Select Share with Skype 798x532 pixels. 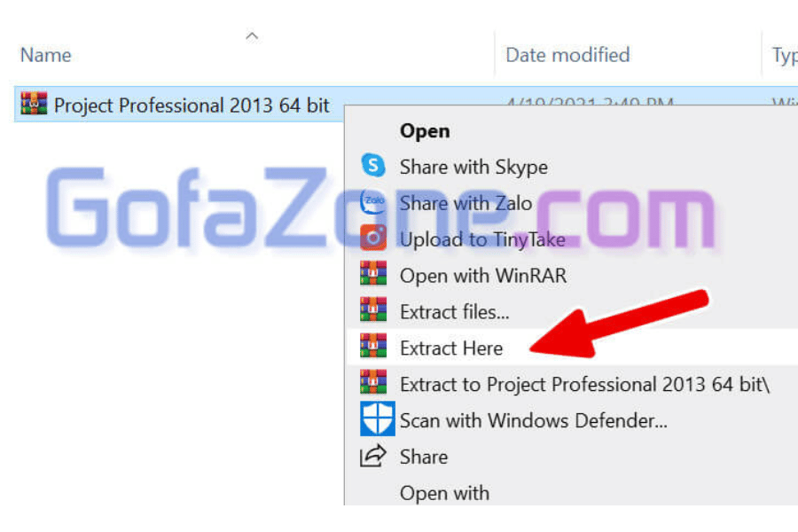coord(473,168)
